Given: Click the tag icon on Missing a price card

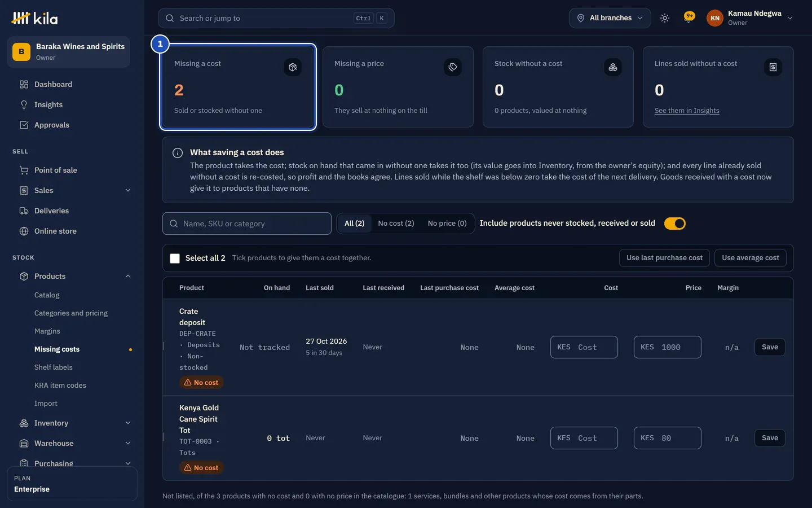Looking at the screenshot, I should (x=453, y=67).
